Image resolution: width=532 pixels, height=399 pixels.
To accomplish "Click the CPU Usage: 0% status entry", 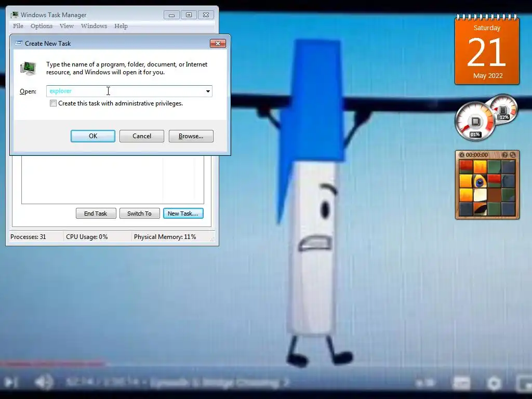I will (87, 237).
